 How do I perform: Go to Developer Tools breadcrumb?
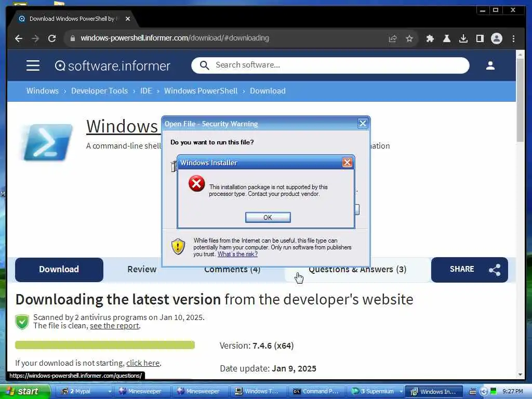click(x=99, y=91)
